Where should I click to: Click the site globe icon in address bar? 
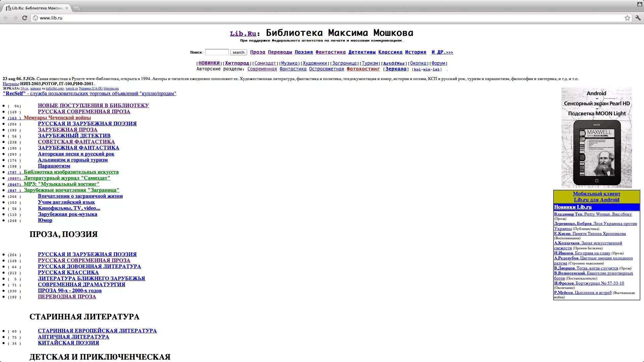pyautogui.click(x=35, y=18)
